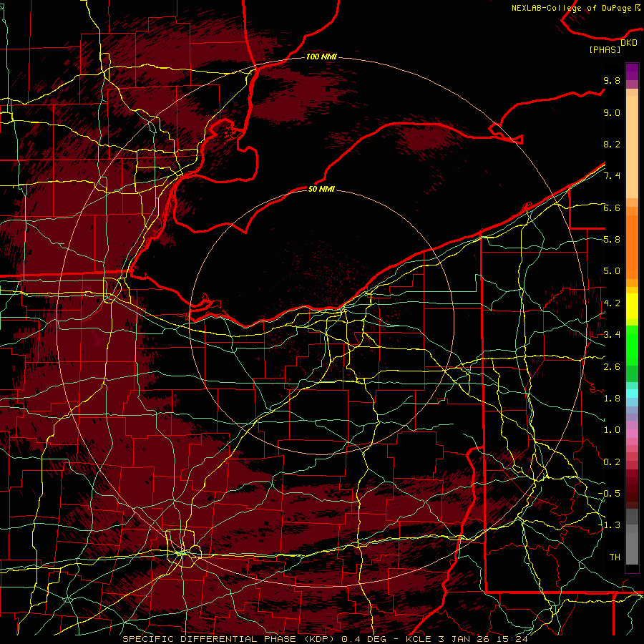The image size is (644, 644).
Task: Click the [PHAS] units label
Action: click(605, 49)
